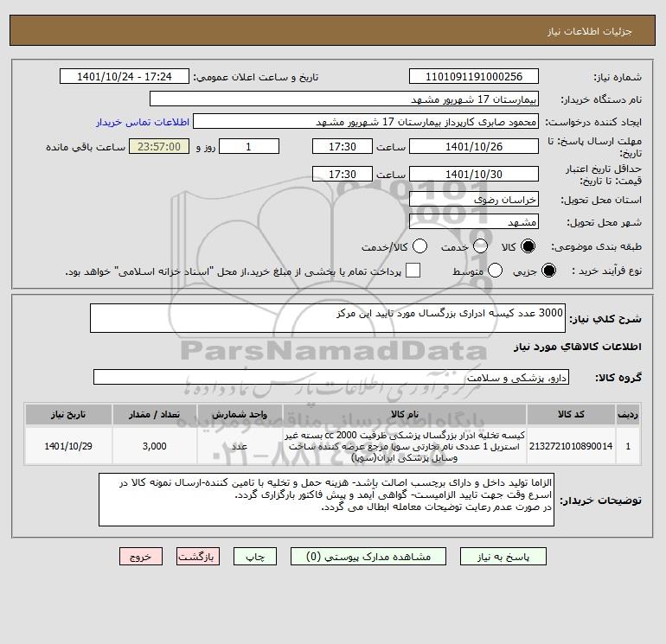Viewport: 666px width, 644px height.
Task: Click the response deadline date 1401/10/26
Action: (474, 146)
